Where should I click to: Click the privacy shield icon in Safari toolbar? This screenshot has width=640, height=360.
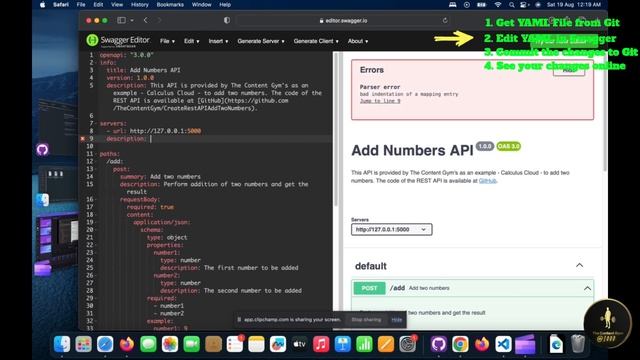tap(227, 20)
